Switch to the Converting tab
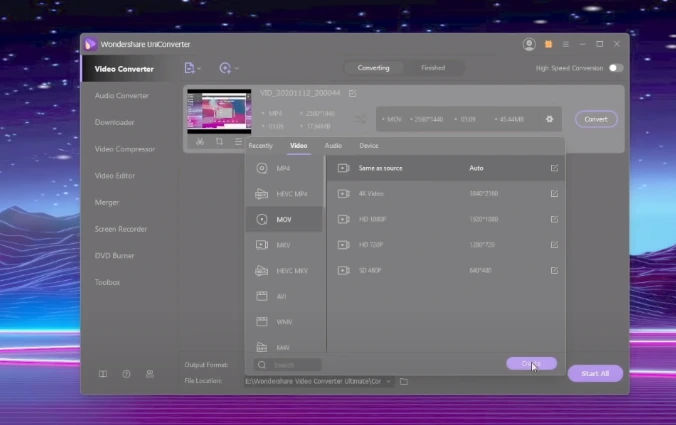 [373, 68]
